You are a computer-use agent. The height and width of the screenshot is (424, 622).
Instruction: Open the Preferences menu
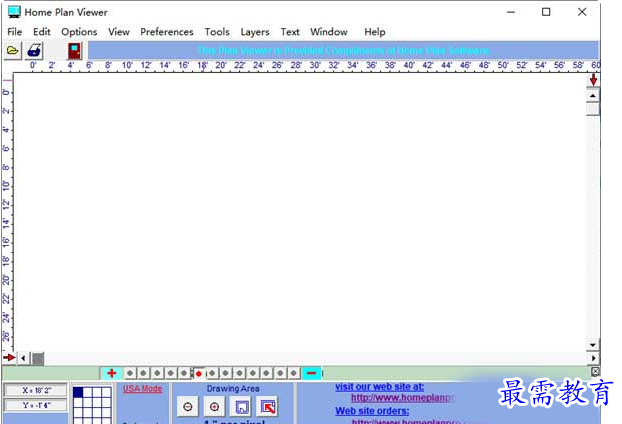[167, 32]
